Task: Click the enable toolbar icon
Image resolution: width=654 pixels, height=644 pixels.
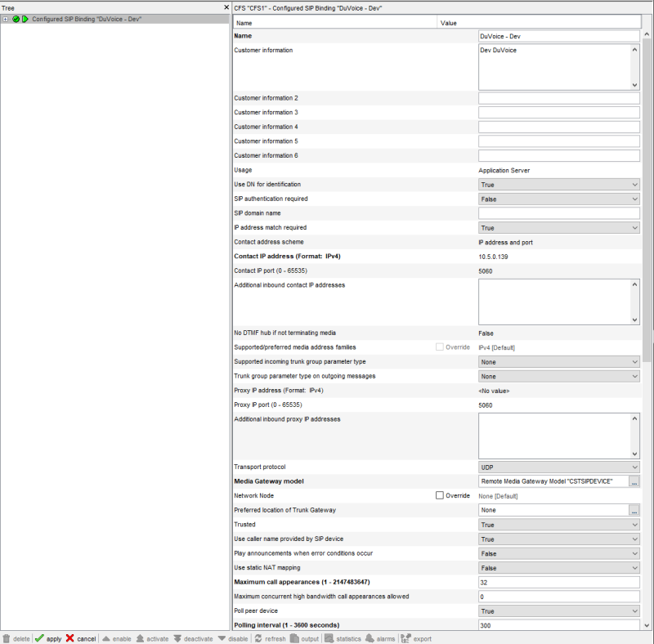Action: pos(106,638)
